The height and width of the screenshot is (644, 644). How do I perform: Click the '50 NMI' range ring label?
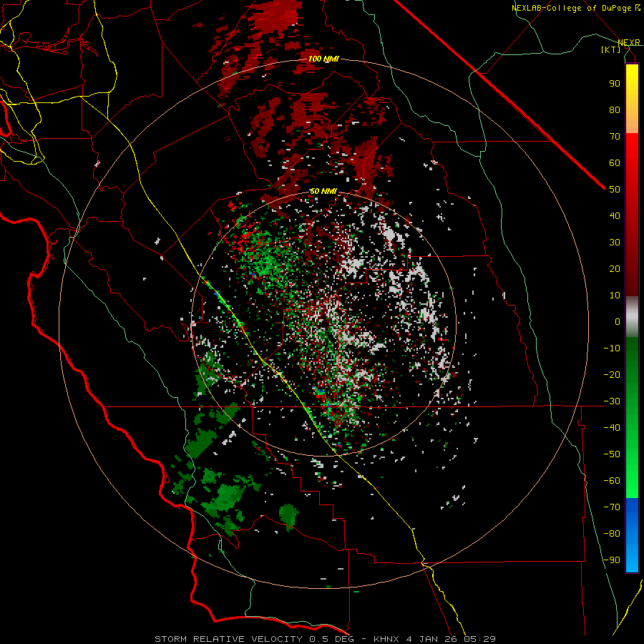coord(323,191)
